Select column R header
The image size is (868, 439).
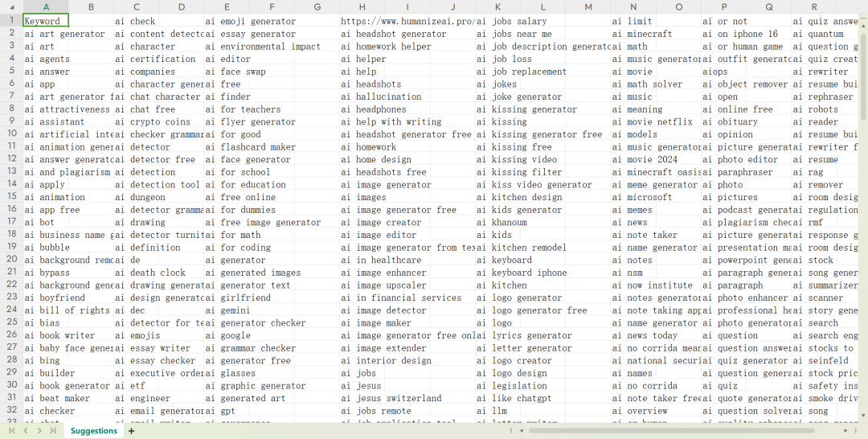tap(814, 7)
